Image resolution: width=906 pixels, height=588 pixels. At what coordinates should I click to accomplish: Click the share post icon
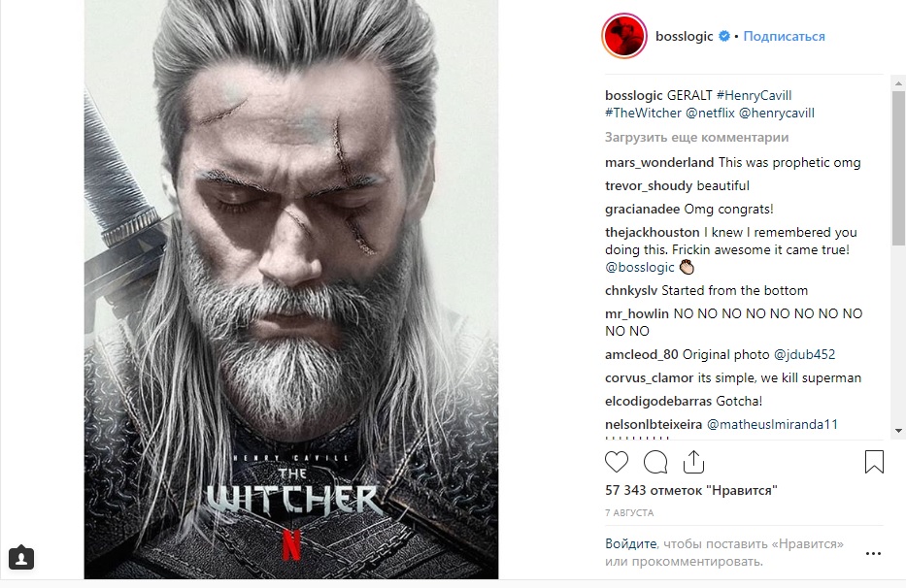pyautogui.click(x=693, y=461)
